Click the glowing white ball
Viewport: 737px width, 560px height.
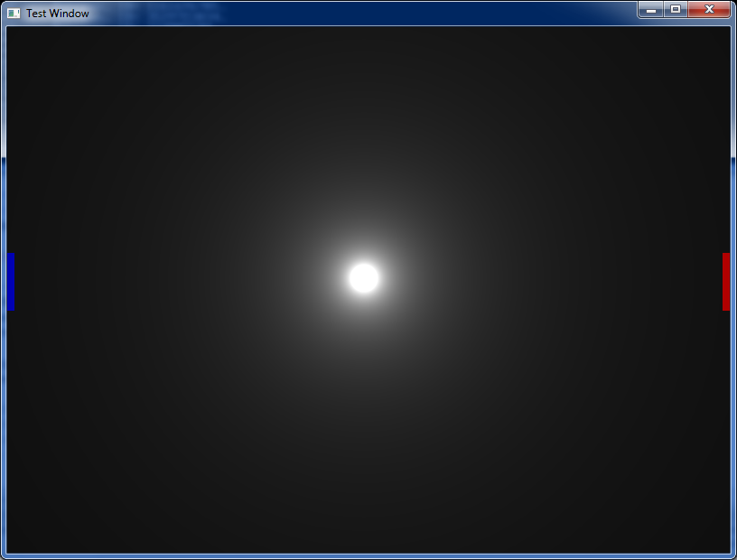pyautogui.click(x=364, y=278)
